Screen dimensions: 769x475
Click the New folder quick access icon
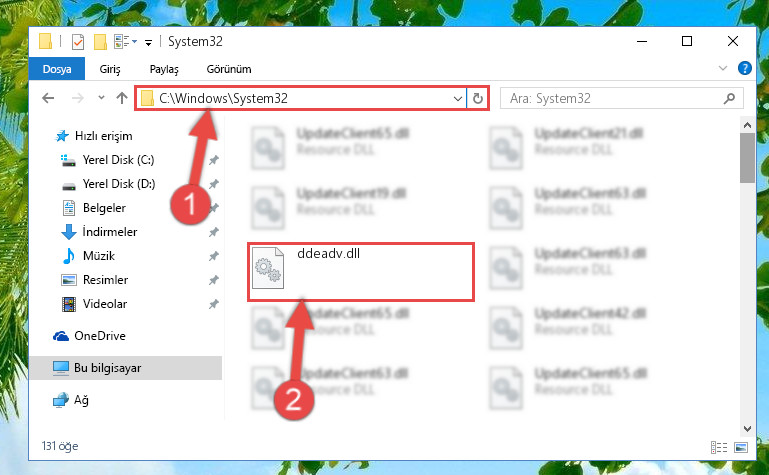(100, 42)
